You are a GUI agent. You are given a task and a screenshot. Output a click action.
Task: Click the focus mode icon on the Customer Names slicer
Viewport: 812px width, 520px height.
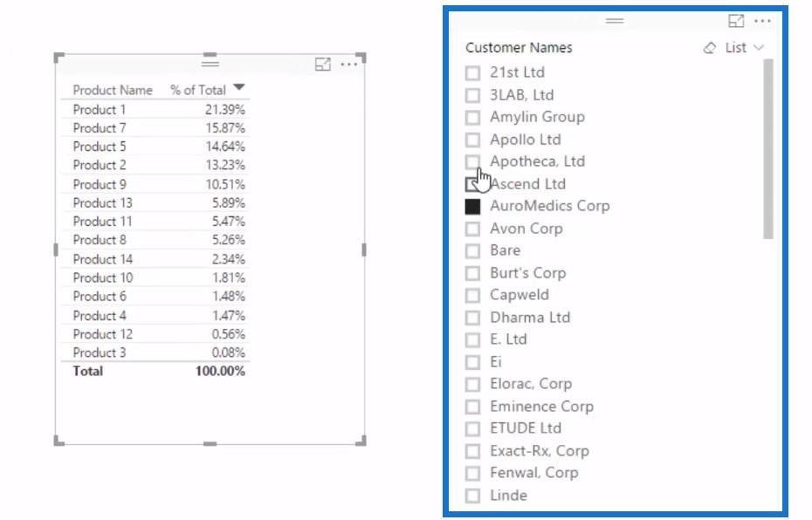click(736, 21)
